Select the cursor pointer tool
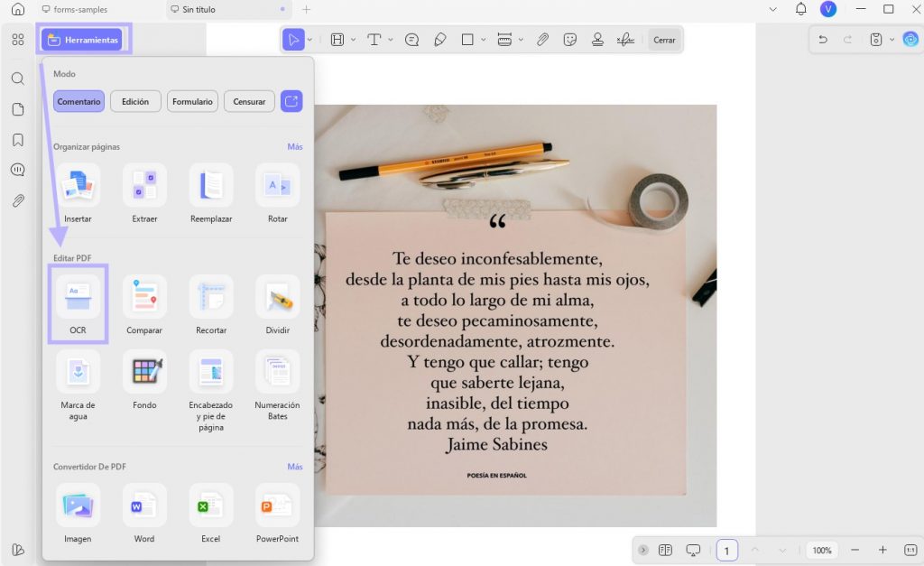Image resolution: width=924 pixels, height=566 pixels. (293, 40)
